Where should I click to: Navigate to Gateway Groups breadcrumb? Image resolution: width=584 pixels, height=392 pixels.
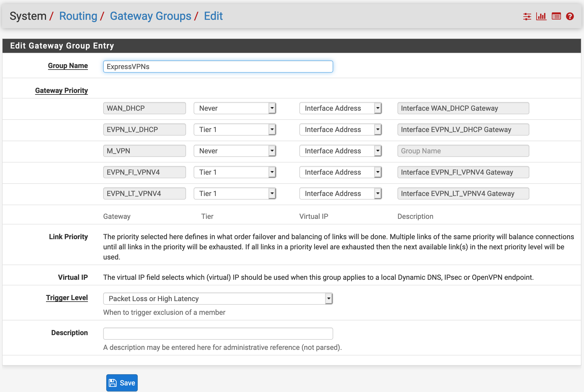(150, 16)
